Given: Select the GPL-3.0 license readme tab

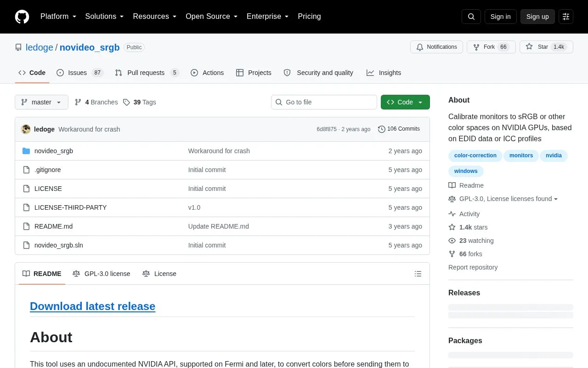Looking at the screenshot, I should [x=102, y=274].
